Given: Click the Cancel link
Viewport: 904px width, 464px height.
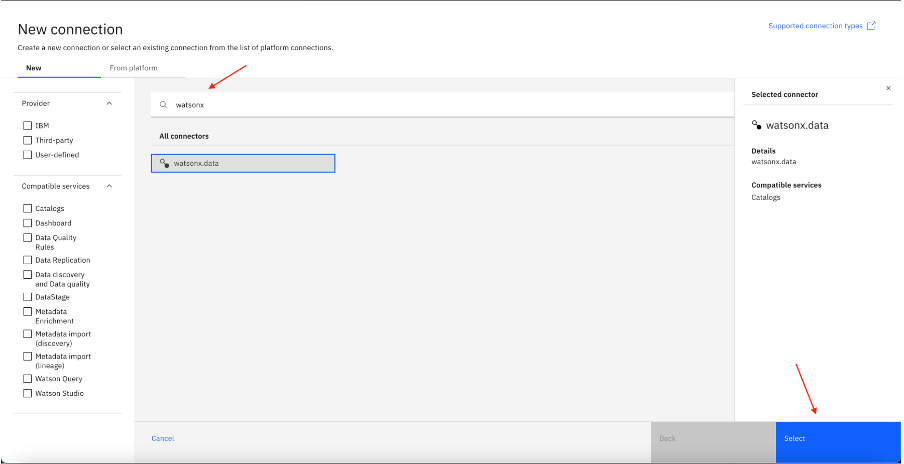Looking at the screenshot, I should coord(162,438).
